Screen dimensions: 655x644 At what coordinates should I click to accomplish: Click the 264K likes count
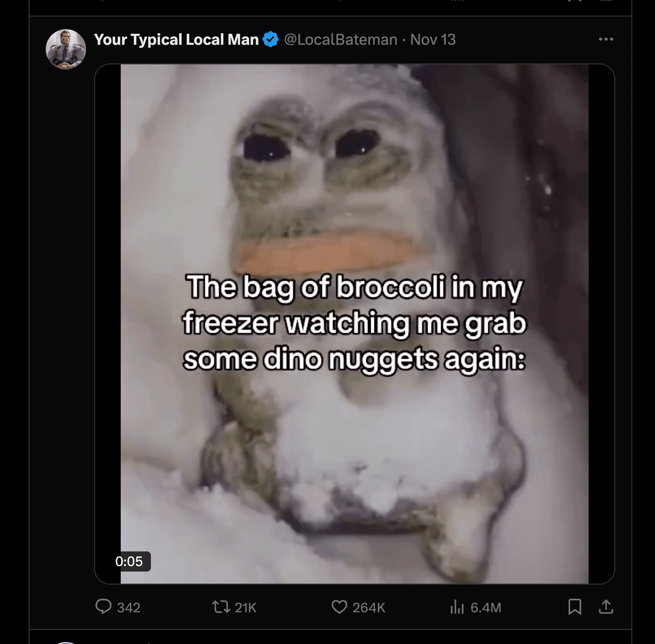(369, 608)
